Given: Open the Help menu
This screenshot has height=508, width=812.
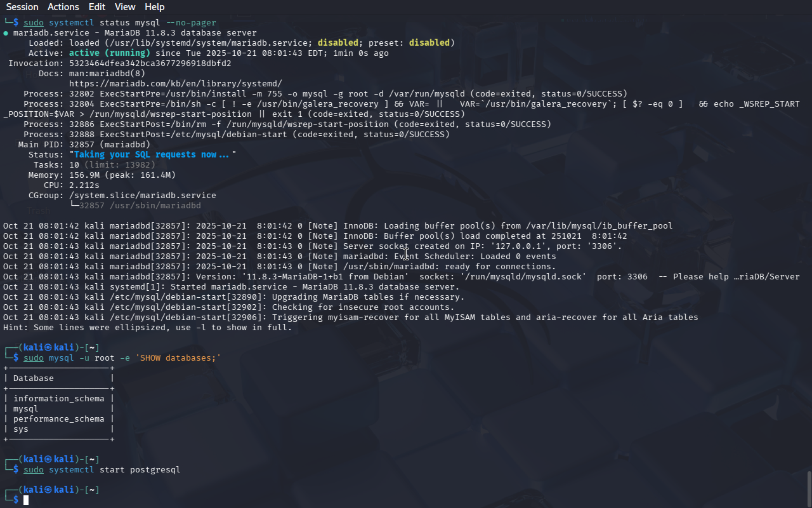Looking at the screenshot, I should point(154,7).
